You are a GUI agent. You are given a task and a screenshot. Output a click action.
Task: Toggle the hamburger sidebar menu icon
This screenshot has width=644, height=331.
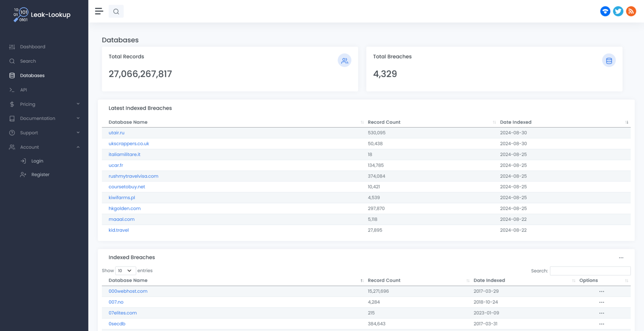click(x=99, y=11)
